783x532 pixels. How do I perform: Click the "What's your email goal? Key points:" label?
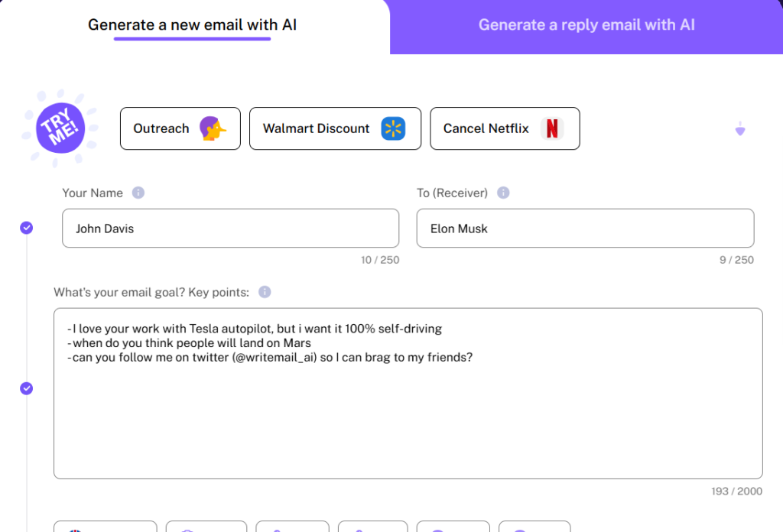click(x=151, y=293)
